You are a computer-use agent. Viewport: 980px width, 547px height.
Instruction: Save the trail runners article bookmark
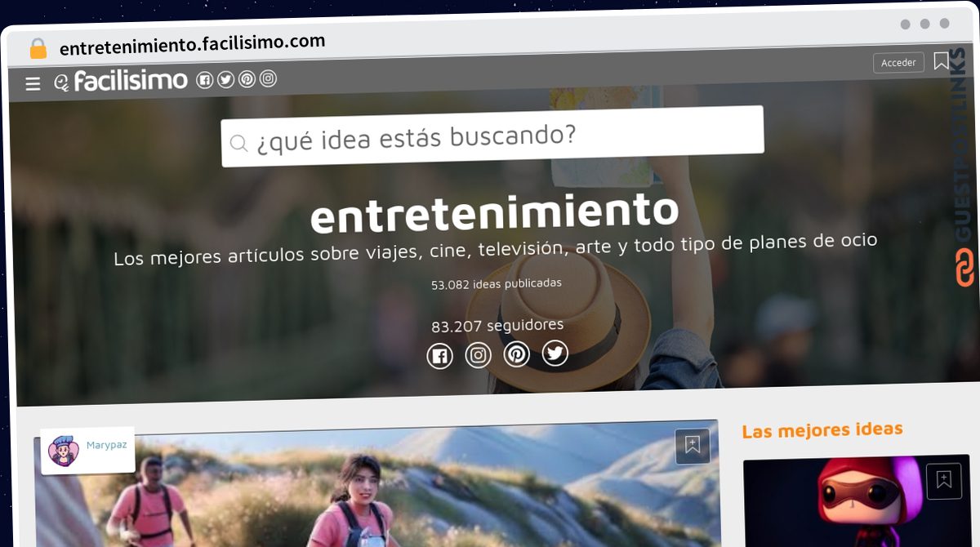click(x=693, y=446)
